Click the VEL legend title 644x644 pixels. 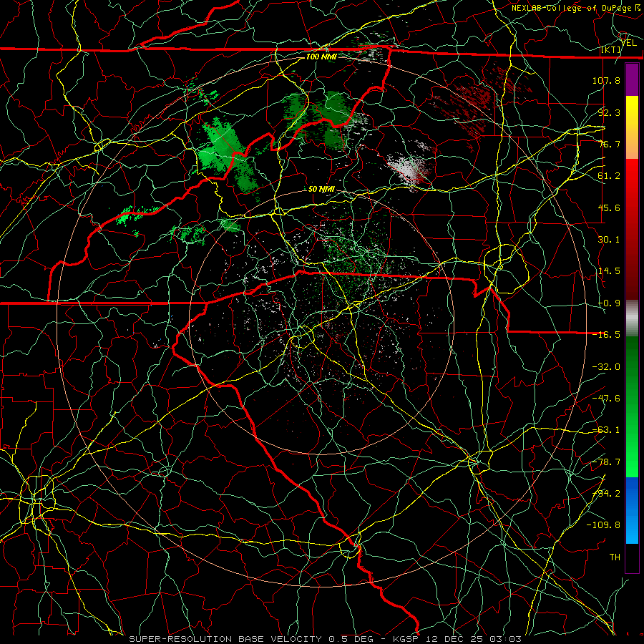pos(629,43)
